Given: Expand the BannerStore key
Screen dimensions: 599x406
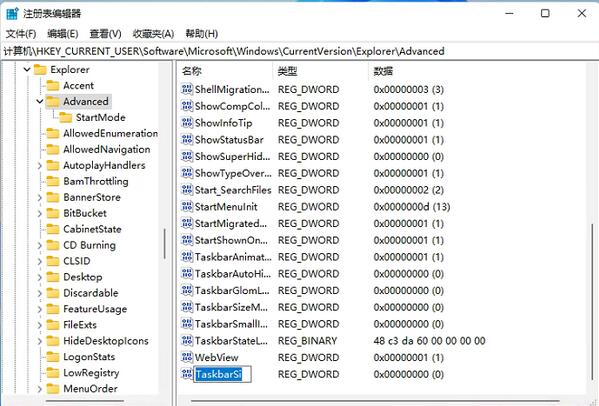Looking at the screenshot, I should click(39, 197).
